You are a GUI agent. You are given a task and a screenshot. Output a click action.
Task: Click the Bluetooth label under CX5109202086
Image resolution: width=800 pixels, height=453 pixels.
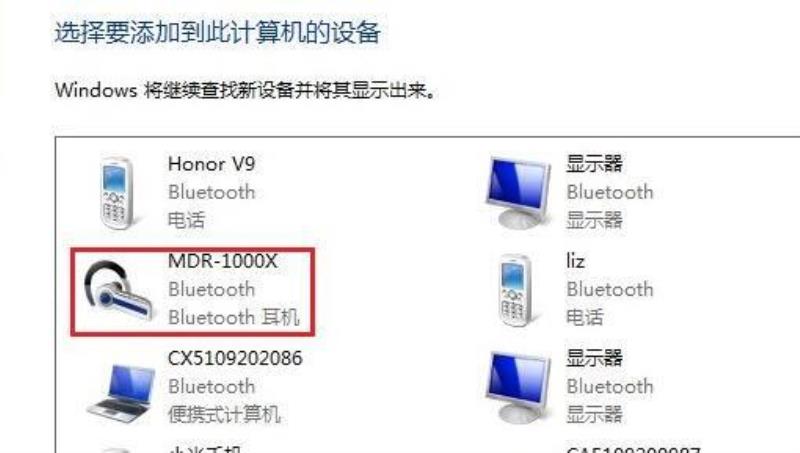tap(212, 386)
